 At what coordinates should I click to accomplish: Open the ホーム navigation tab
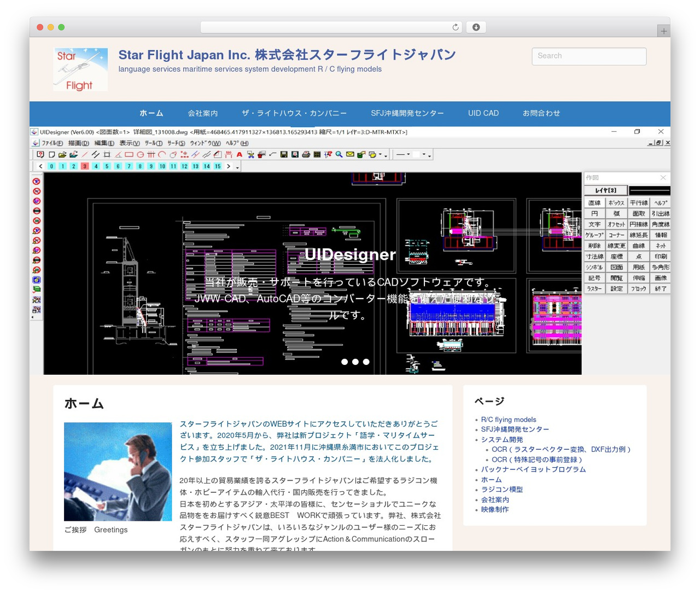[x=151, y=113]
